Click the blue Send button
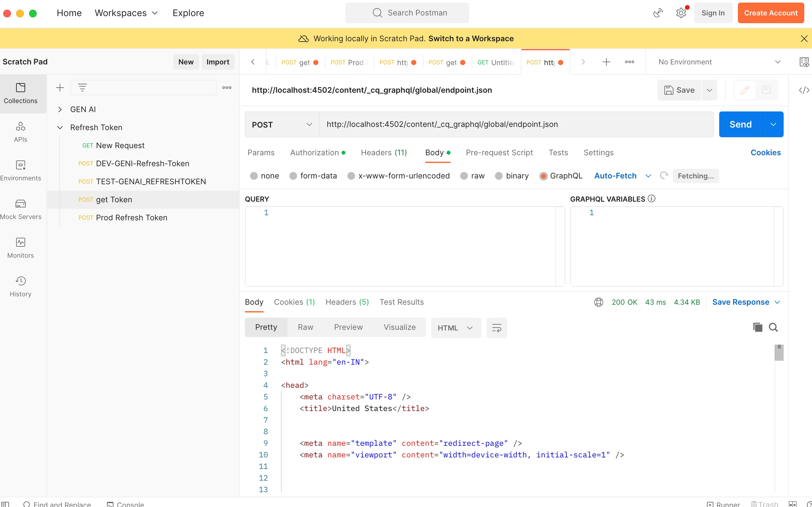 click(x=740, y=124)
